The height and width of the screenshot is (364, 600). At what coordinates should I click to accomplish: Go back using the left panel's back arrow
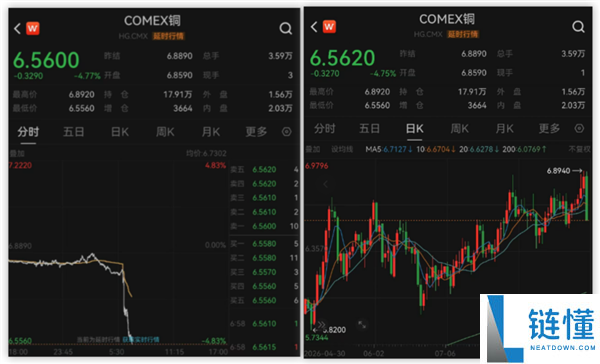17,28
